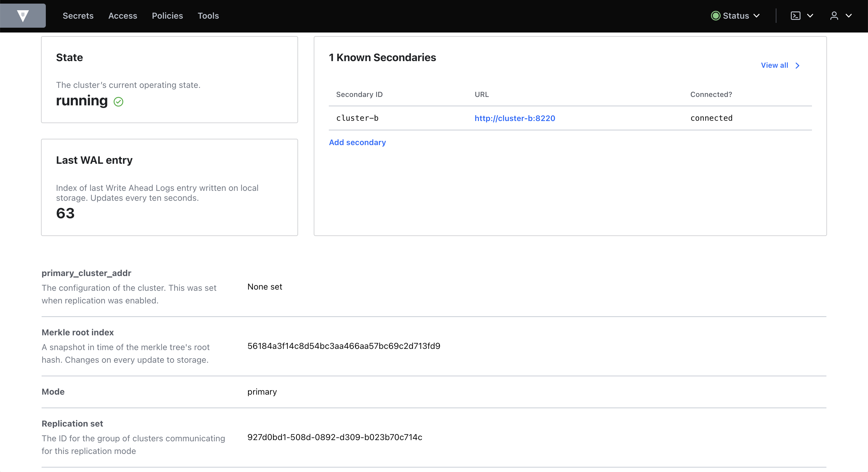The height and width of the screenshot is (472, 868).
Task: Open the Access menu
Action: (x=122, y=16)
